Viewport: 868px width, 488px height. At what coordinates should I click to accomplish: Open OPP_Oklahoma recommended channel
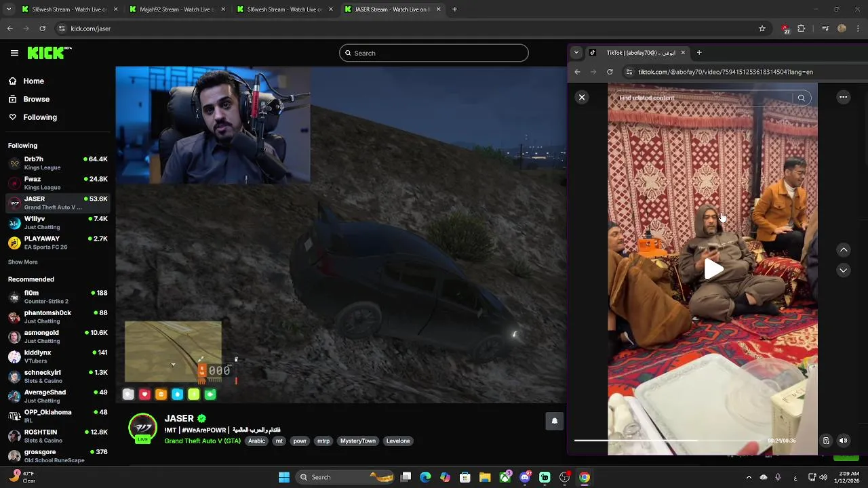(x=58, y=415)
